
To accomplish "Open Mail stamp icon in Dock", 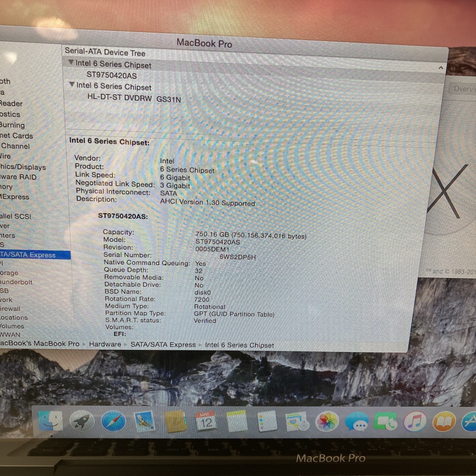I will (144, 422).
